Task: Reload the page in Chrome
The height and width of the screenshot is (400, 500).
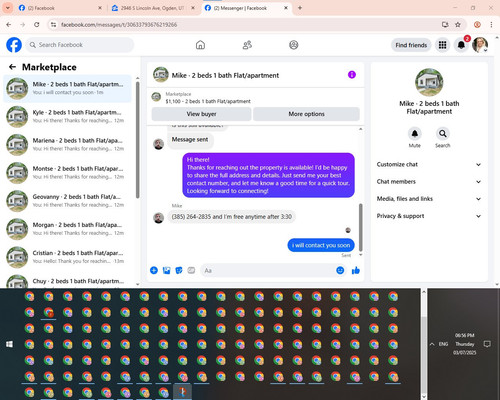Action: click(x=37, y=24)
